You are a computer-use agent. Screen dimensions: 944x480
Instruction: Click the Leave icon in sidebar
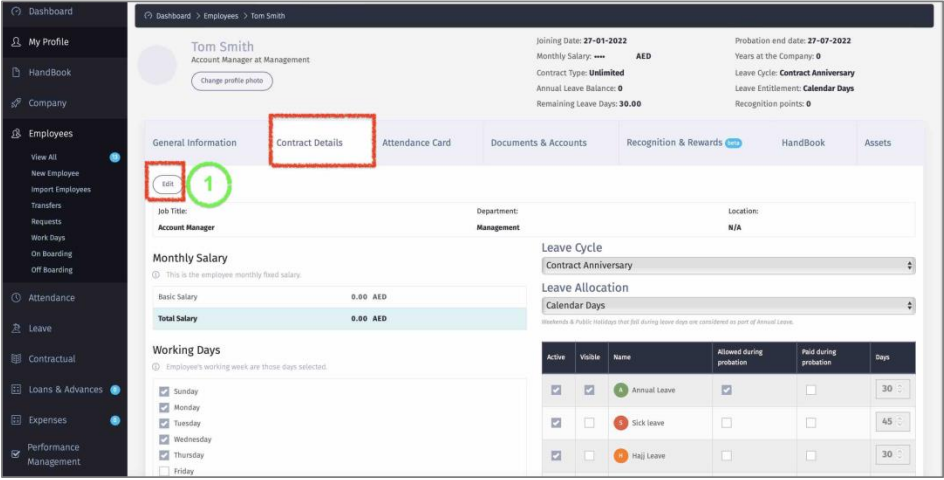click(15, 328)
